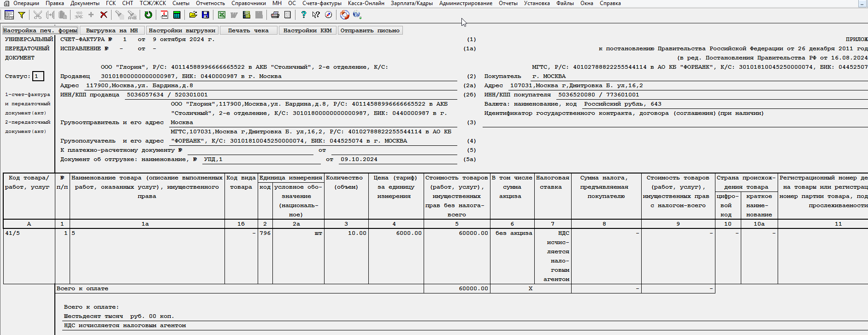The width and height of the screenshot is (868, 335).
Task: Click the seller INN/KPP value 5036057634 / 520301001
Action: pyautogui.click(x=167, y=95)
